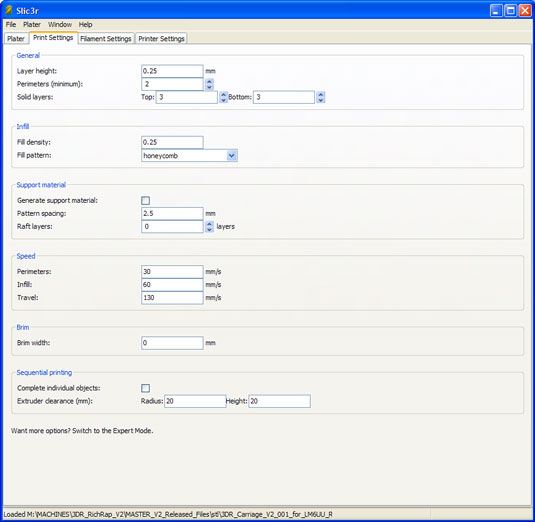
Task: Open the File menu
Action: coord(11,25)
